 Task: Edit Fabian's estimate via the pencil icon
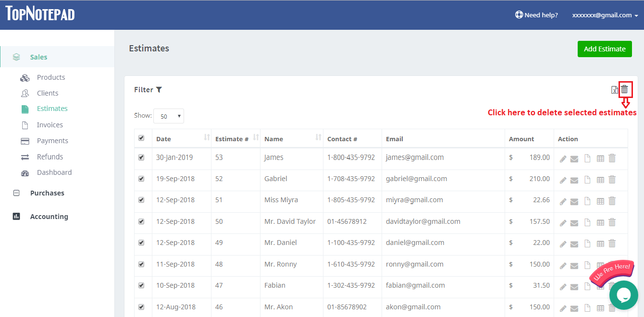(x=563, y=287)
